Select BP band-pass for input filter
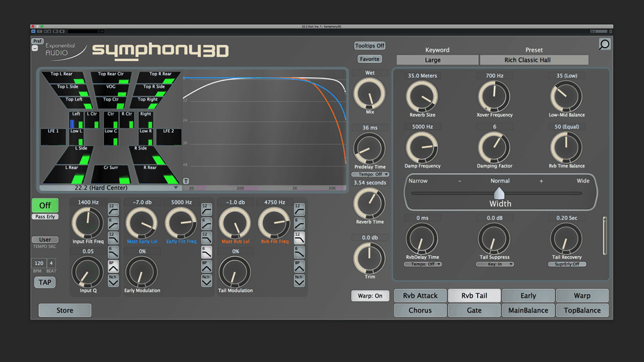644x362 pixels. 113,266
